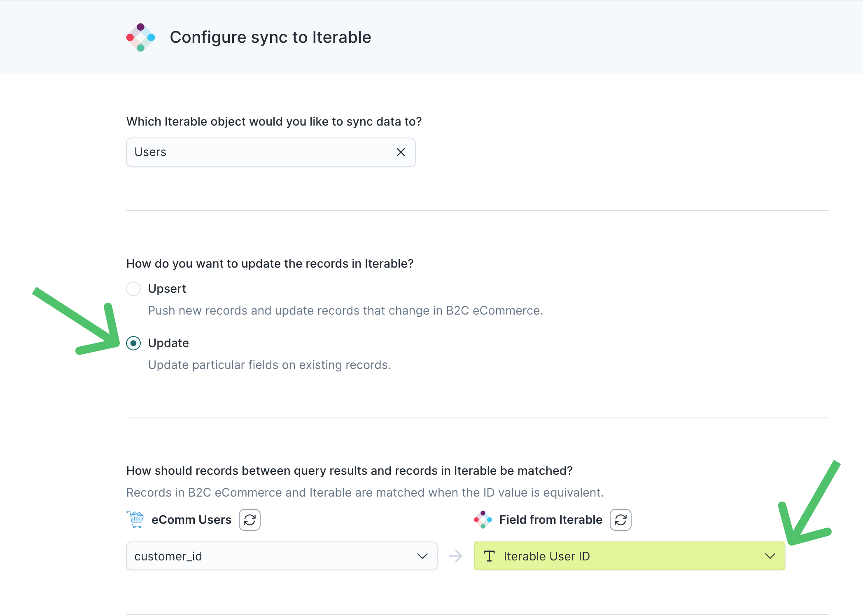Click the Configure sync to Iterable title
This screenshot has width=863, height=616.
(271, 37)
